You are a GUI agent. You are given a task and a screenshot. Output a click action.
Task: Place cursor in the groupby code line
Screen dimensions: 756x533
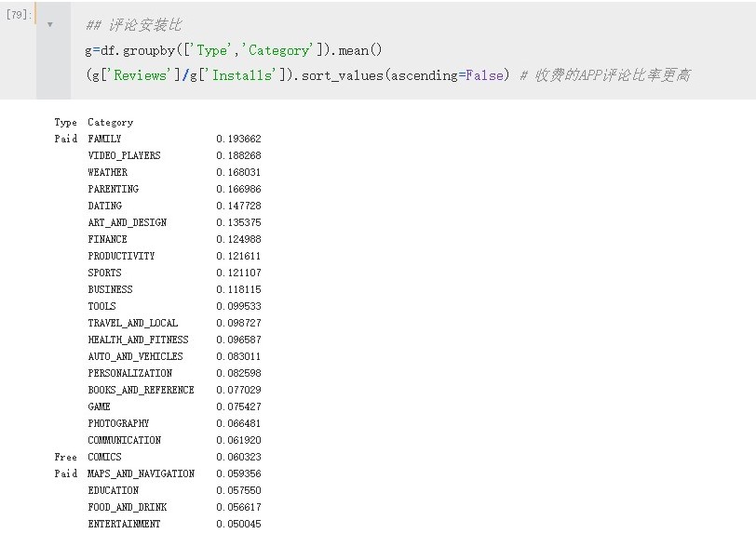[234, 50]
